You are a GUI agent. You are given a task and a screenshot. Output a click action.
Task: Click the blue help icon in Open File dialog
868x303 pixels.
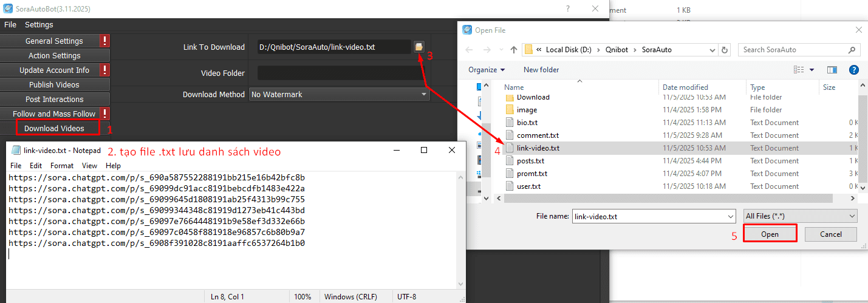click(853, 70)
